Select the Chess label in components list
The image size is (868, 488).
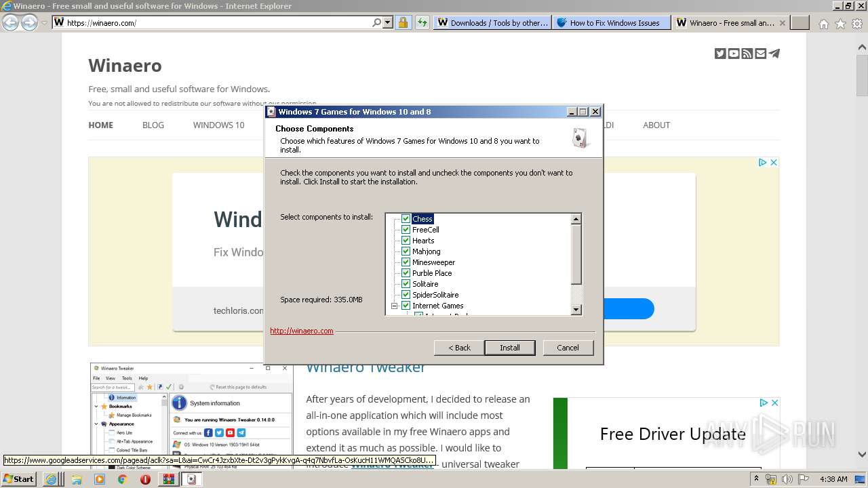click(x=422, y=219)
